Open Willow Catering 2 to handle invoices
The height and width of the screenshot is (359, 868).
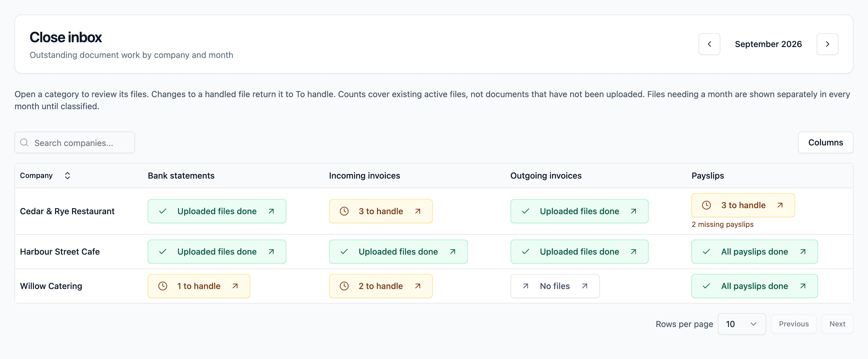381,286
